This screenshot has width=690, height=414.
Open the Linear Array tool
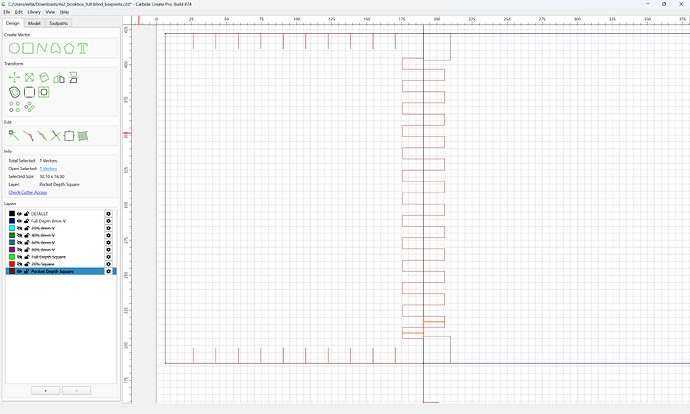tap(15, 107)
